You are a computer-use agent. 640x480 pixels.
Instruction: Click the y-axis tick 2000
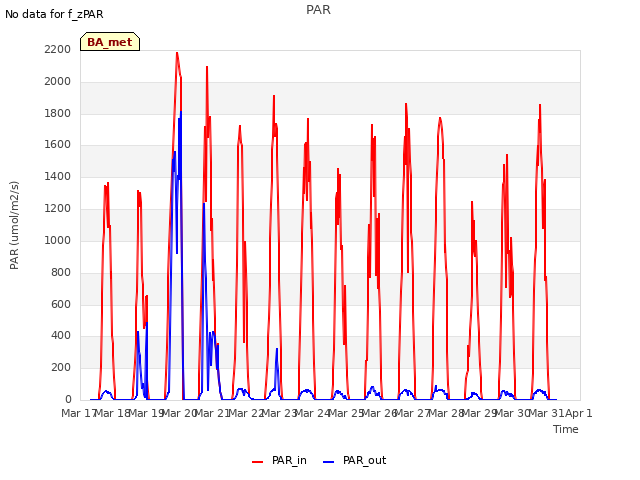(x=58, y=81)
